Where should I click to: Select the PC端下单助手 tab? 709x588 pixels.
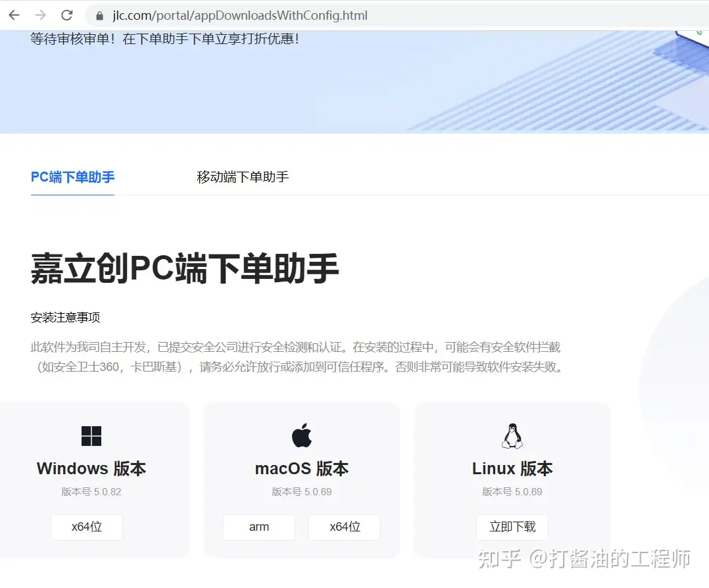click(72, 176)
